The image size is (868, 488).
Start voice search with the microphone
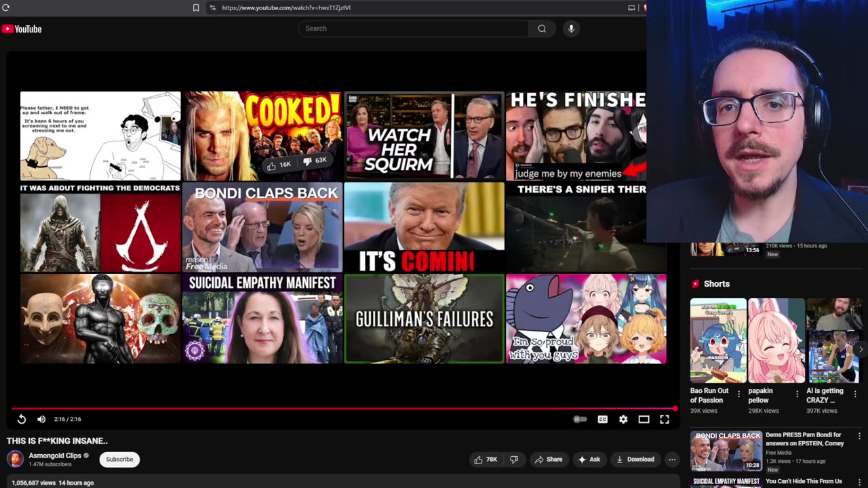pyautogui.click(x=571, y=28)
